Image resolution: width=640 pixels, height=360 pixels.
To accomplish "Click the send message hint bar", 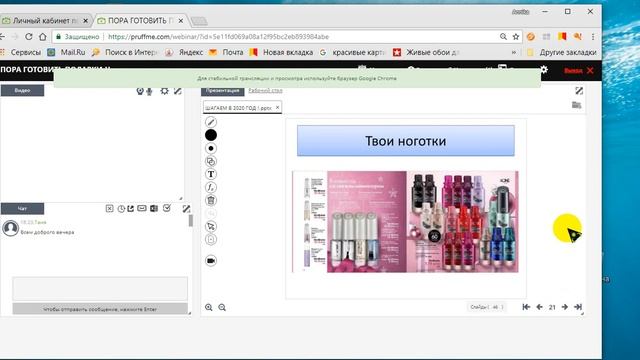I will tap(100, 309).
